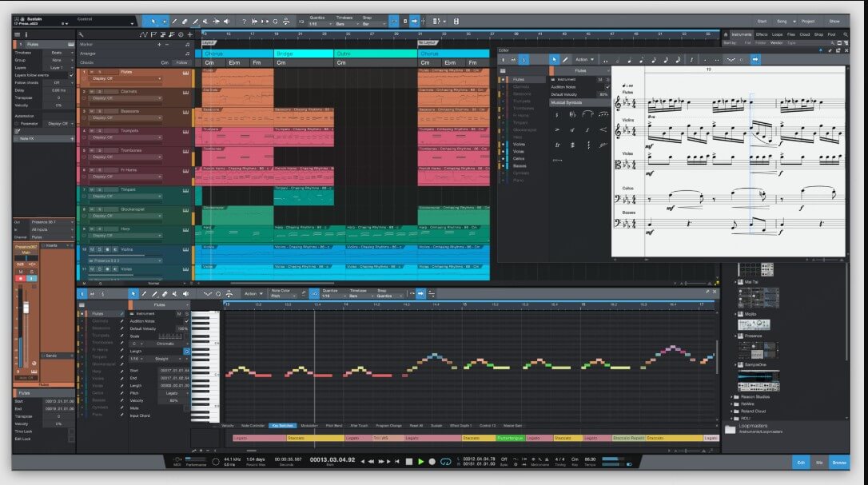
Task: Click the Edit button at bottom right
Action: 801,463
